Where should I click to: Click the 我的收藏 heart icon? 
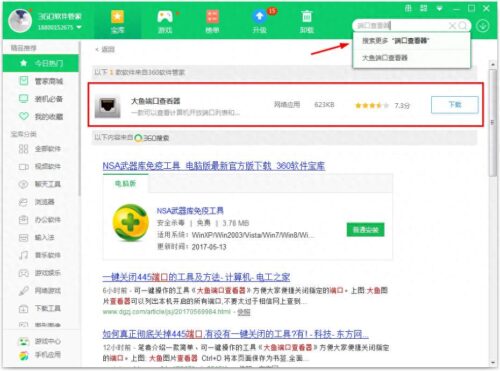coord(24,116)
